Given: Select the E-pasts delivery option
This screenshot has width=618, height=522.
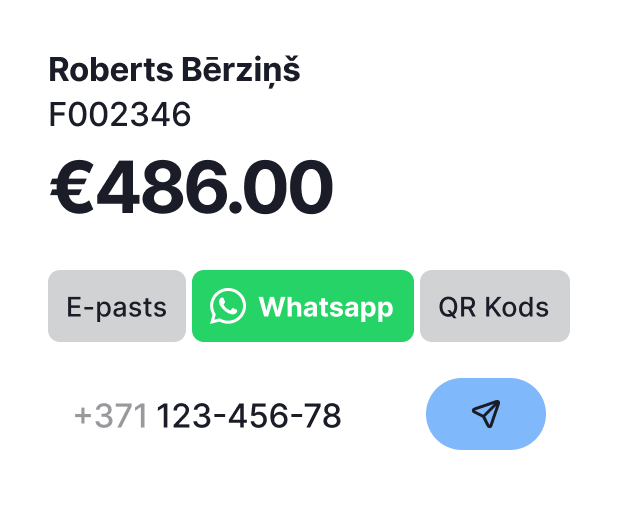Looking at the screenshot, I should [x=117, y=306].
